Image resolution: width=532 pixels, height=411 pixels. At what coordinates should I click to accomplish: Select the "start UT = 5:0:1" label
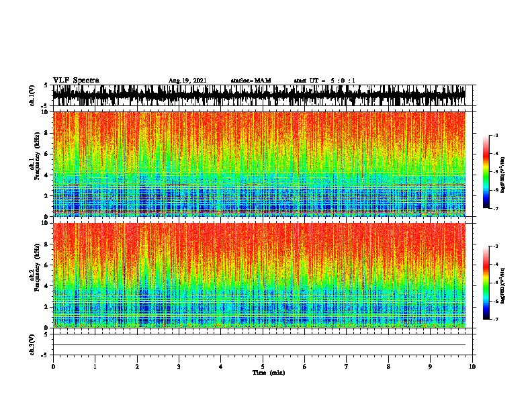click(324, 81)
